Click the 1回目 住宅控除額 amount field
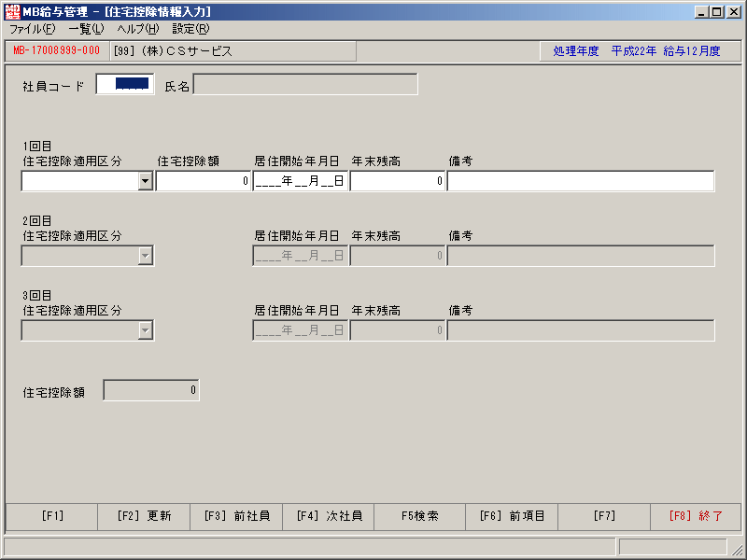This screenshot has height=560, width=747. (x=204, y=181)
